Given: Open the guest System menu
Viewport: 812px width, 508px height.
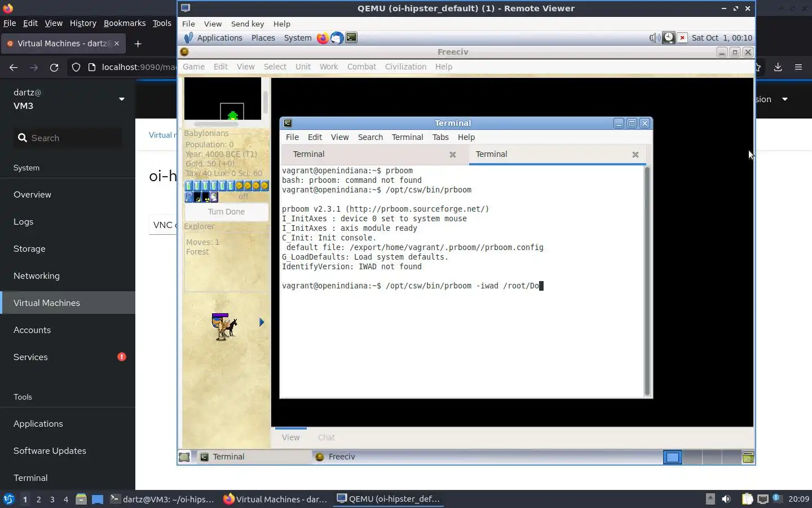Looking at the screenshot, I should point(298,38).
